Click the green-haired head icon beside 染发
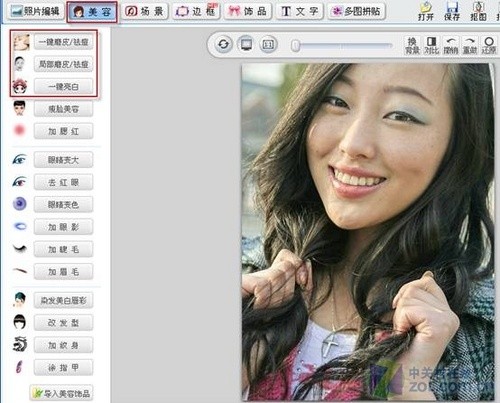The image size is (500, 403). click(19, 299)
